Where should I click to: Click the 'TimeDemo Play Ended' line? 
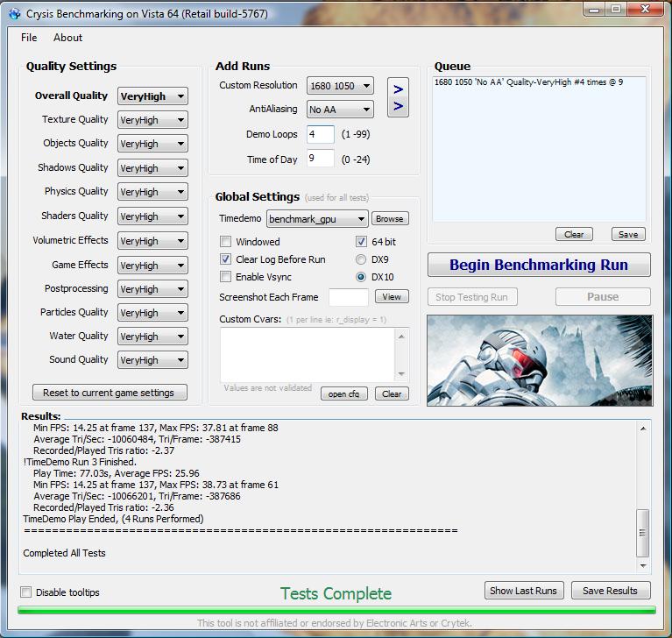[x=114, y=519]
